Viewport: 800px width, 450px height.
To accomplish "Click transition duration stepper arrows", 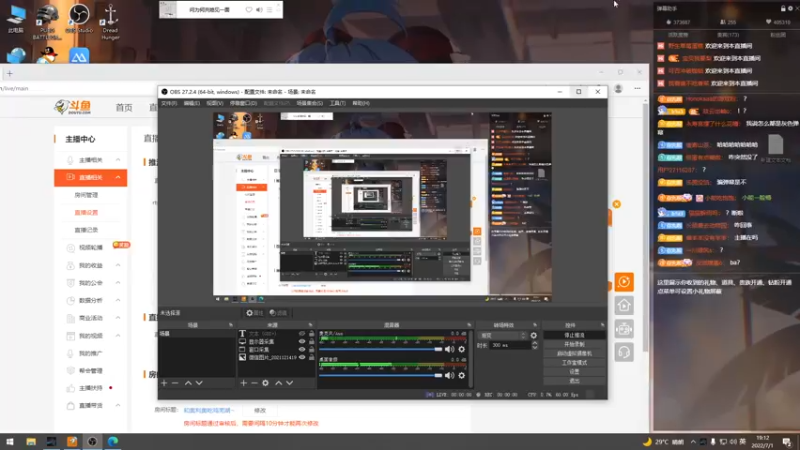I will [534, 345].
